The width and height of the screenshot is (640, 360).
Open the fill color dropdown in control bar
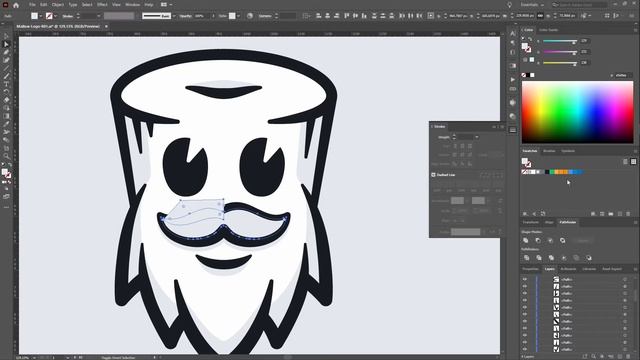(x=40, y=16)
